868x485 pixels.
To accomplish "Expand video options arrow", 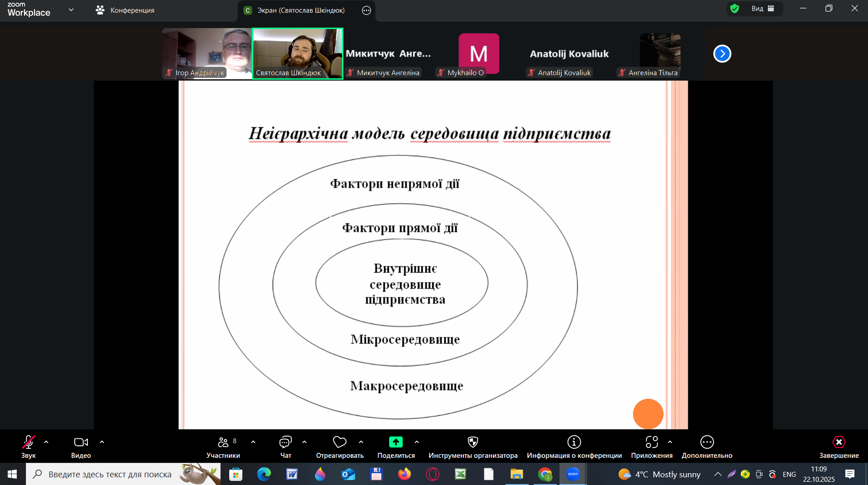I will tap(102, 442).
